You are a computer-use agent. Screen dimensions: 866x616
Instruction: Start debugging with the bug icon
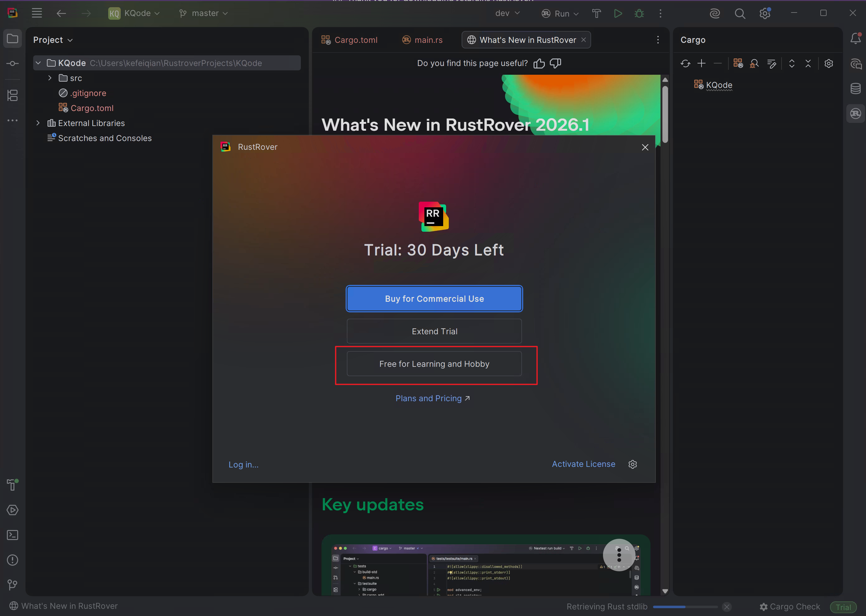[639, 14]
